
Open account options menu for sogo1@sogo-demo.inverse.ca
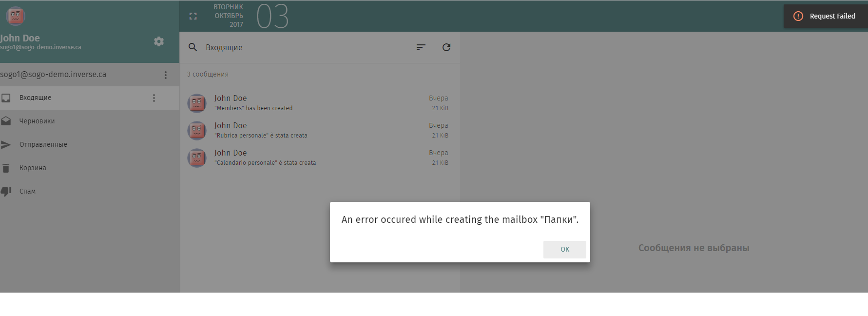point(166,75)
